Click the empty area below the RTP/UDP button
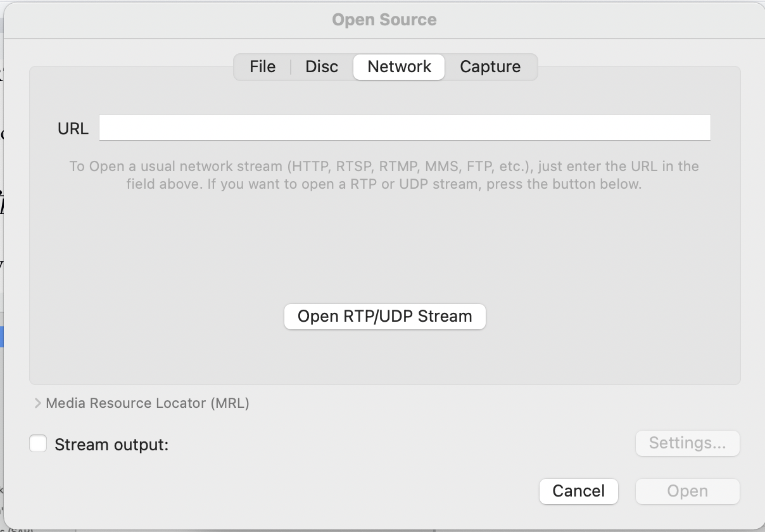Screen dimensions: 765x532 [384, 358]
